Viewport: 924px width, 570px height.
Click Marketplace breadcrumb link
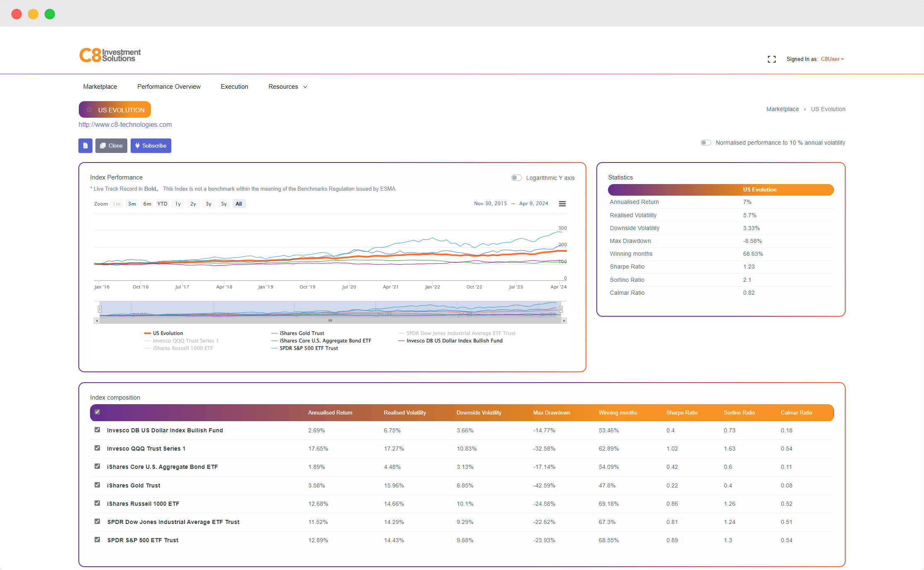tap(783, 109)
